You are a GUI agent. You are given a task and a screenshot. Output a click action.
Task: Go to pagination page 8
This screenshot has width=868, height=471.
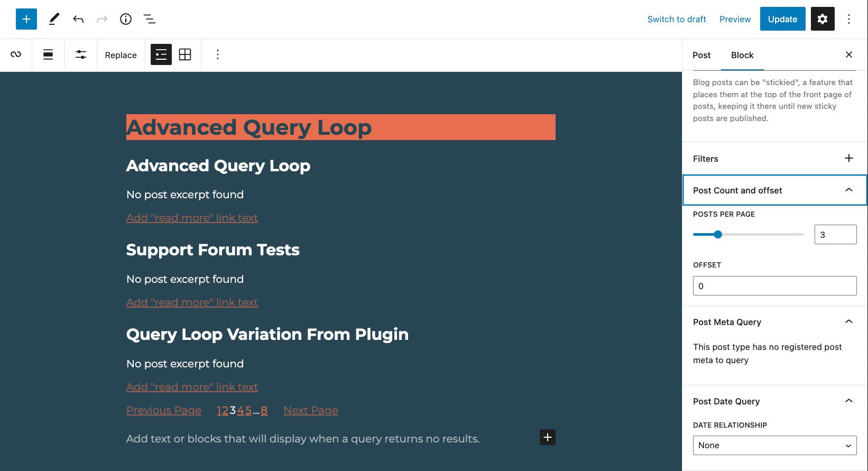tap(264, 410)
